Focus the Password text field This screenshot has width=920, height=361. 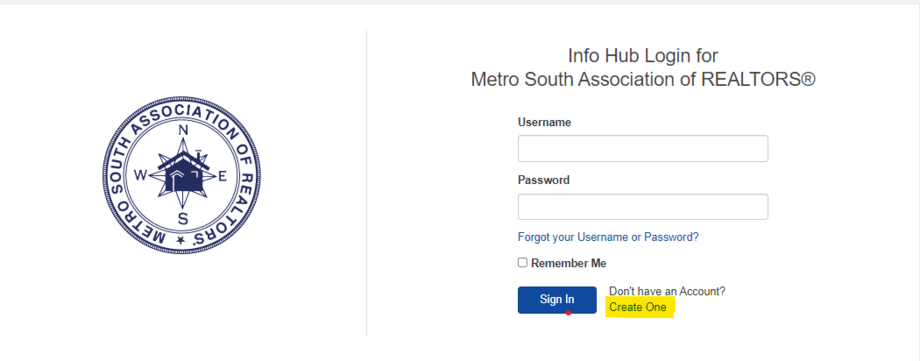coord(643,207)
